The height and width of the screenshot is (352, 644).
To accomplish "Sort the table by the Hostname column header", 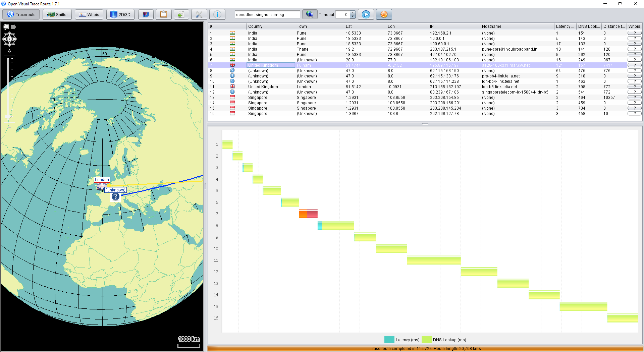I will click(517, 26).
